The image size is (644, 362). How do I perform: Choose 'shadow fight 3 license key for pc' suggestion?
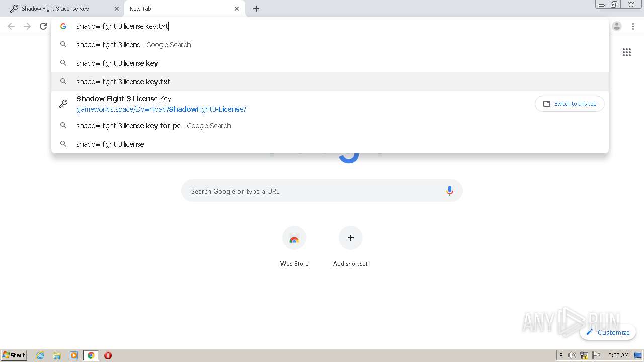pyautogui.click(x=330, y=126)
